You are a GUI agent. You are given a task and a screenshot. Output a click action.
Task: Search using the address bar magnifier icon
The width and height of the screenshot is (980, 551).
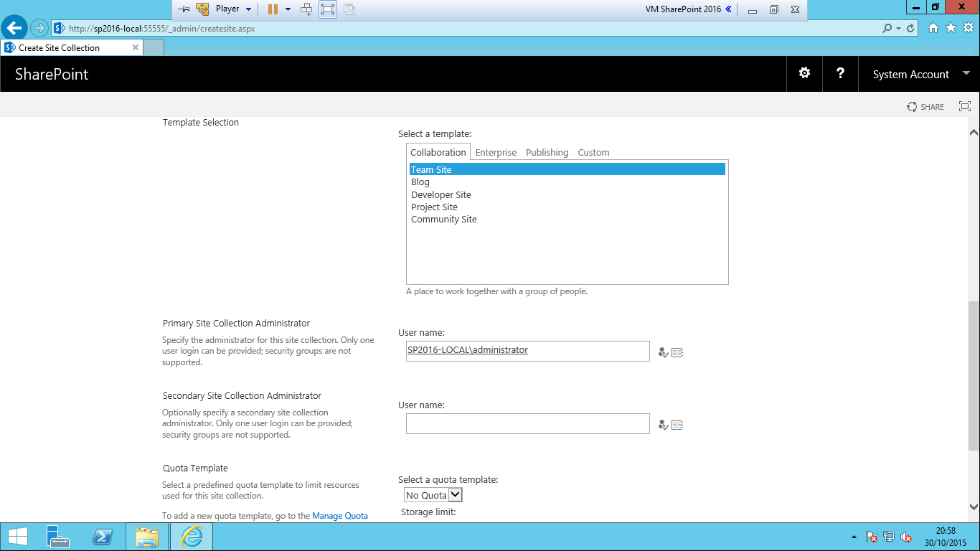[887, 28]
